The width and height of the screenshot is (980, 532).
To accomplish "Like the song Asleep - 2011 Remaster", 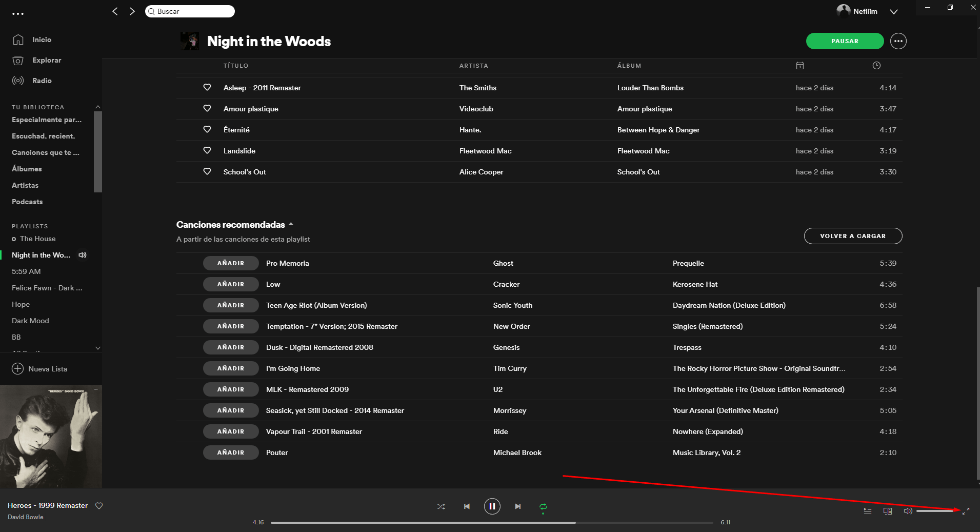I will tap(207, 87).
